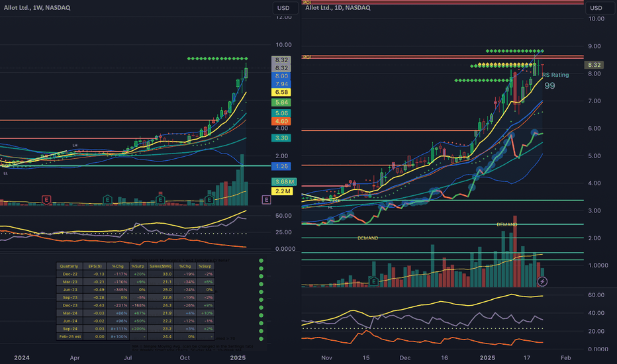Click the Jun-23 row label
Image resolution: width=617 pixels, height=364 pixels.
pyautogui.click(x=70, y=290)
